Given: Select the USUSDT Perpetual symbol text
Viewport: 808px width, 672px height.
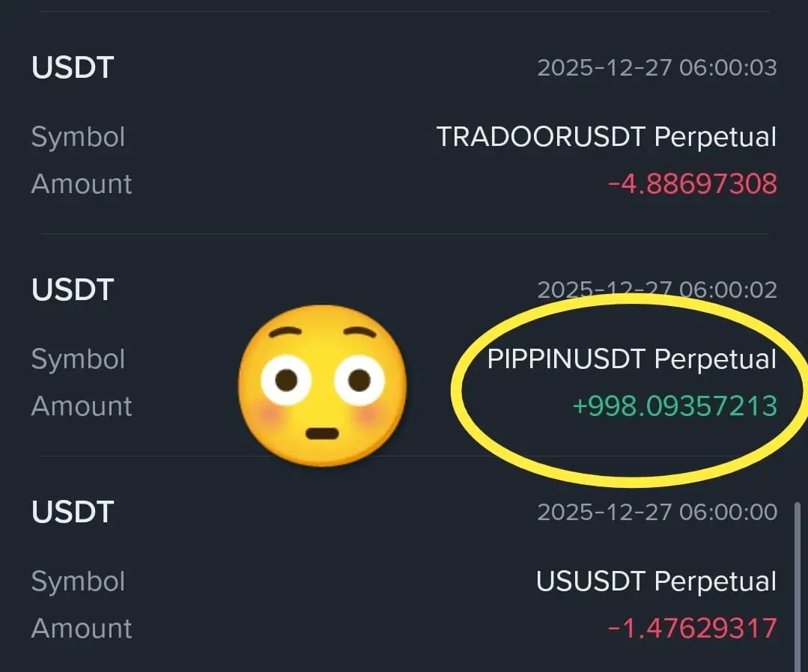Looking at the screenshot, I should (656, 581).
